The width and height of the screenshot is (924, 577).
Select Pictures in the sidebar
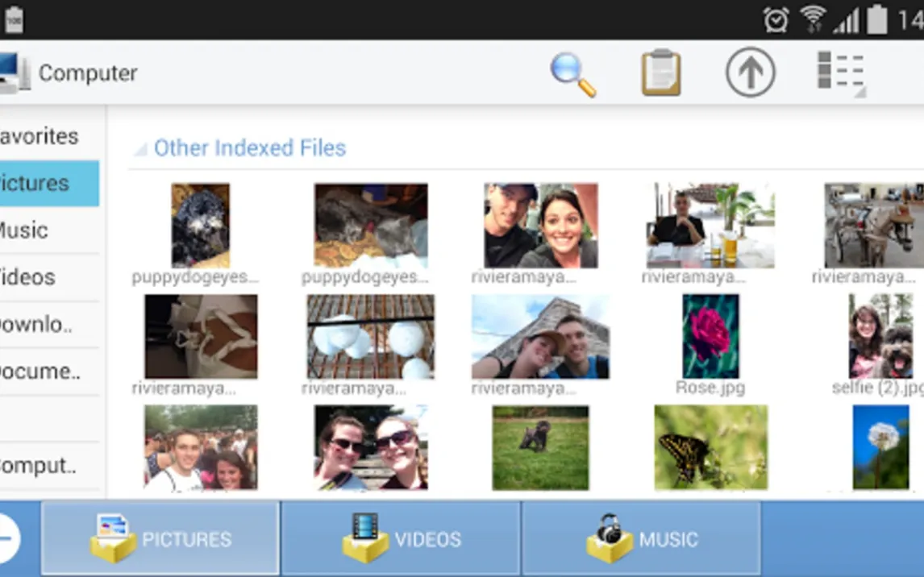[x=48, y=183]
